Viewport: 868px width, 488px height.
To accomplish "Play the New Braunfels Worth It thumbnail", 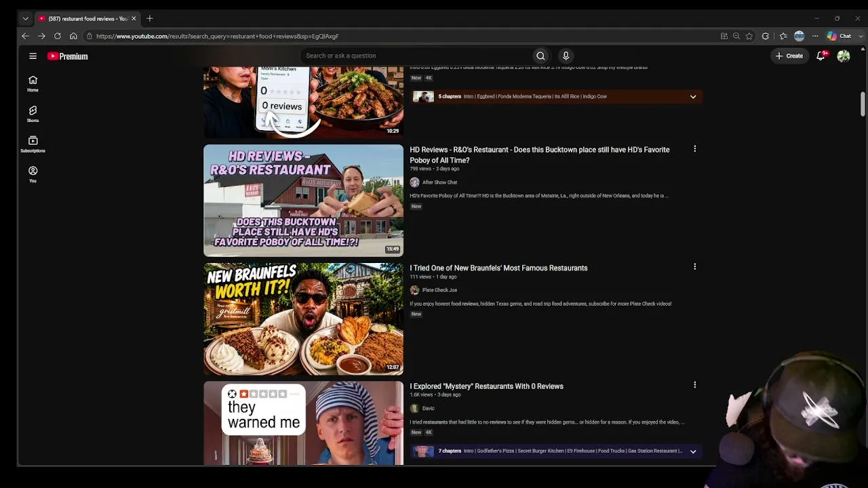I will [x=303, y=319].
